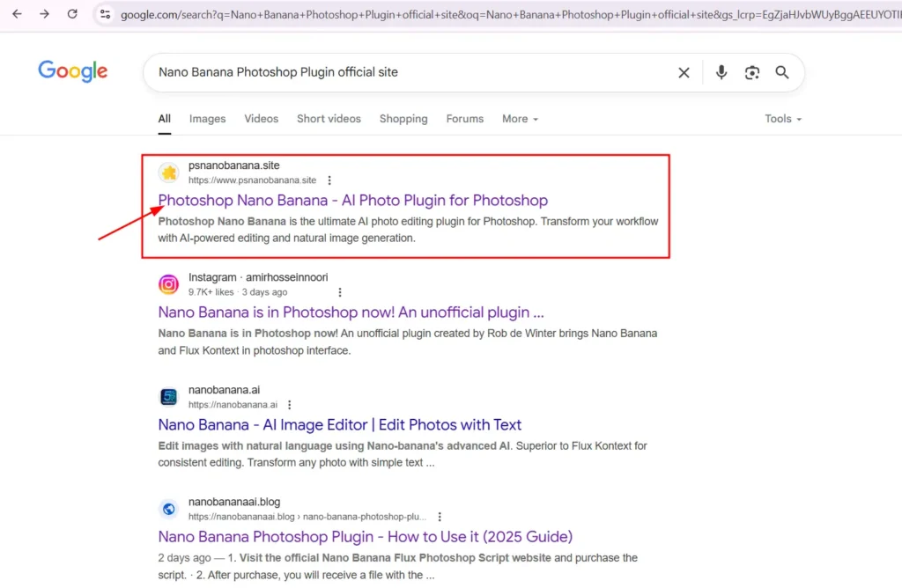Click nanobanana.ai favicon

[168, 397]
